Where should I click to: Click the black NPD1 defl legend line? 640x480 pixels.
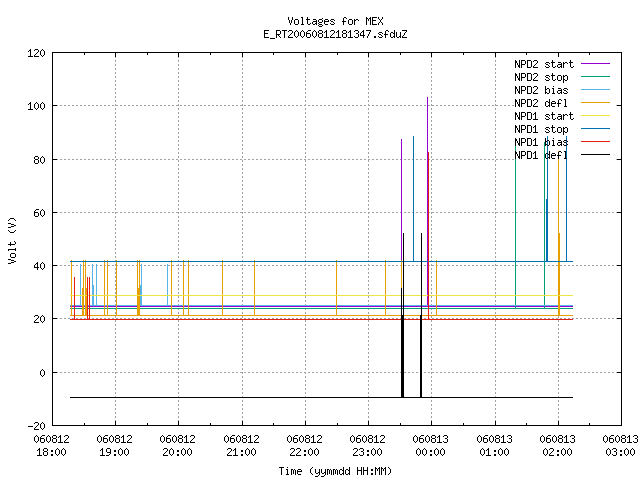[x=596, y=155]
